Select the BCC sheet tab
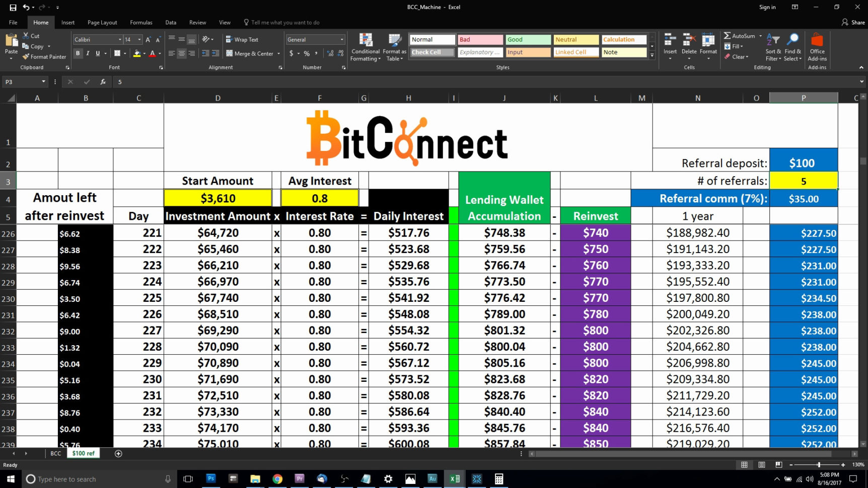Image resolution: width=868 pixels, height=488 pixels. [x=55, y=453]
